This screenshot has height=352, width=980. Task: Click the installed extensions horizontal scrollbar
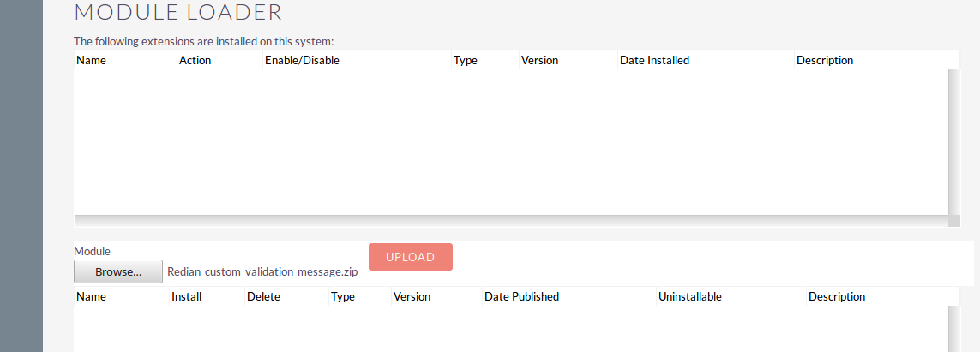[511, 221]
